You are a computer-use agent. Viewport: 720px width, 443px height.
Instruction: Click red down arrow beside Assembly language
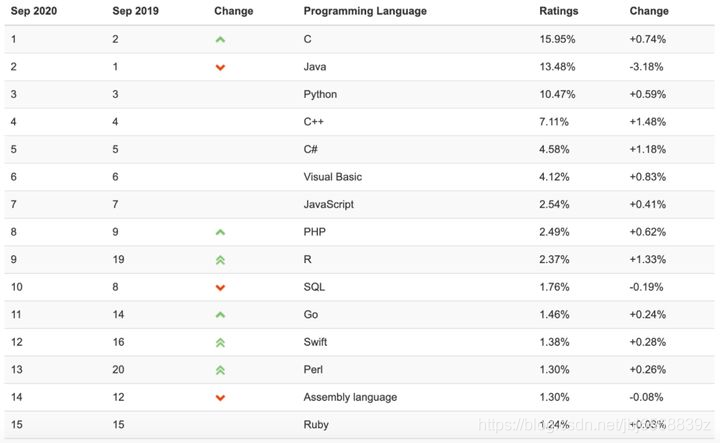coord(220,398)
